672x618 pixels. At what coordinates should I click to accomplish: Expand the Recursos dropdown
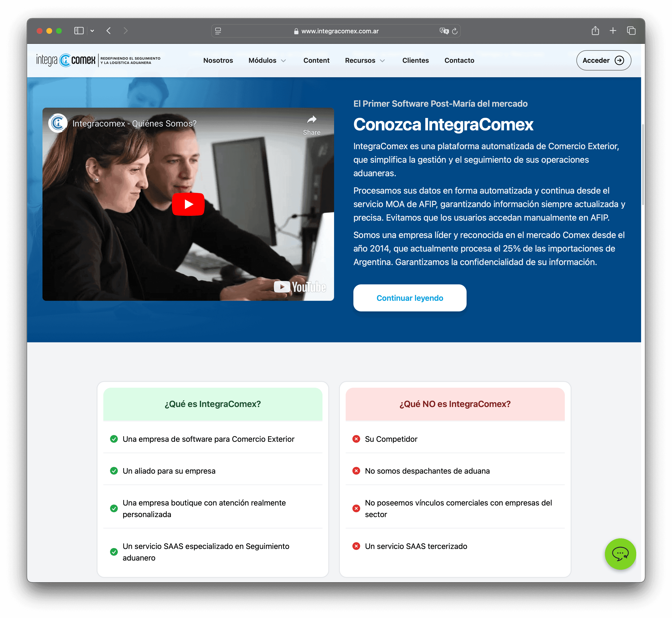coord(365,61)
